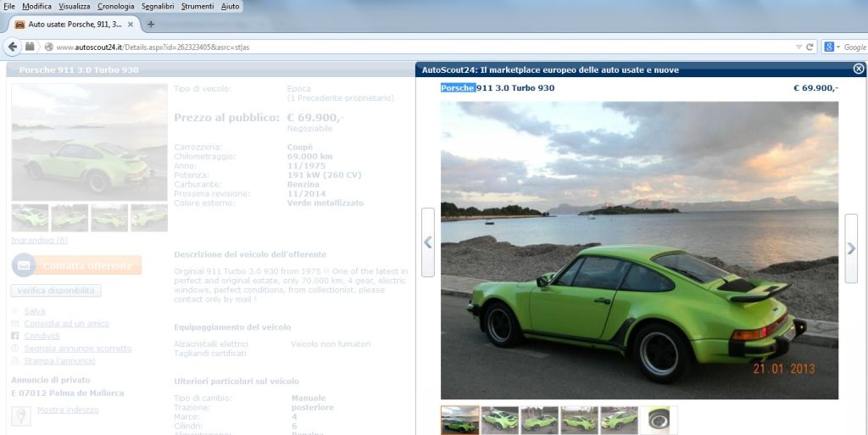Open a new browser tab with plus

tap(151, 25)
